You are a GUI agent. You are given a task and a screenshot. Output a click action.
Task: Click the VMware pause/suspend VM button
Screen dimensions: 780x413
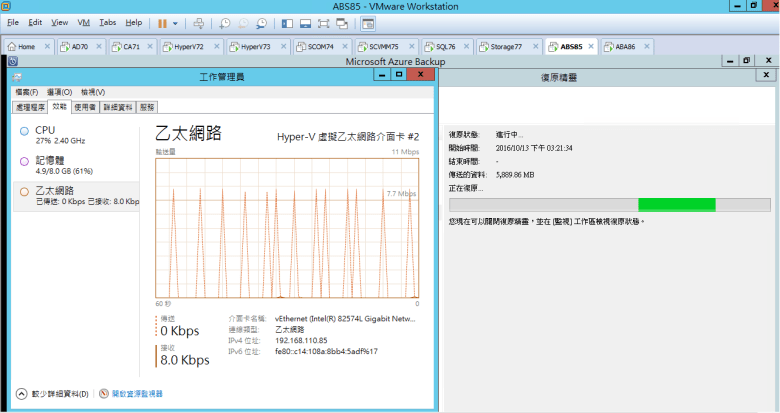(162, 22)
